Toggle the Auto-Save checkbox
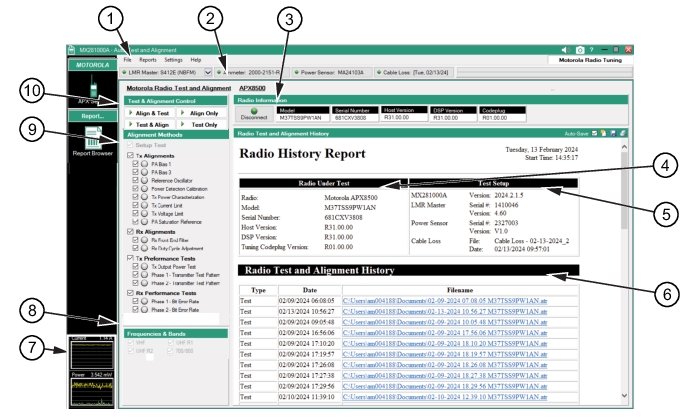 tap(594, 133)
